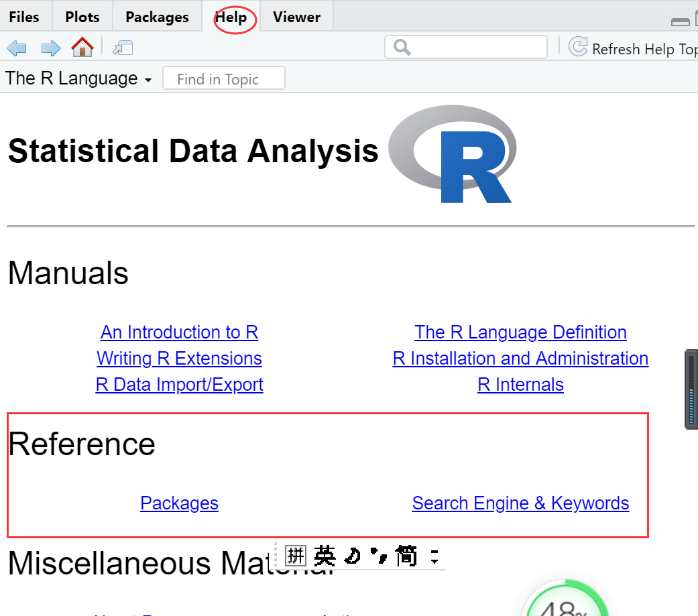Screen dimensions: 698x616
Task: Click the Manuals heading text
Action: (x=68, y=273)
